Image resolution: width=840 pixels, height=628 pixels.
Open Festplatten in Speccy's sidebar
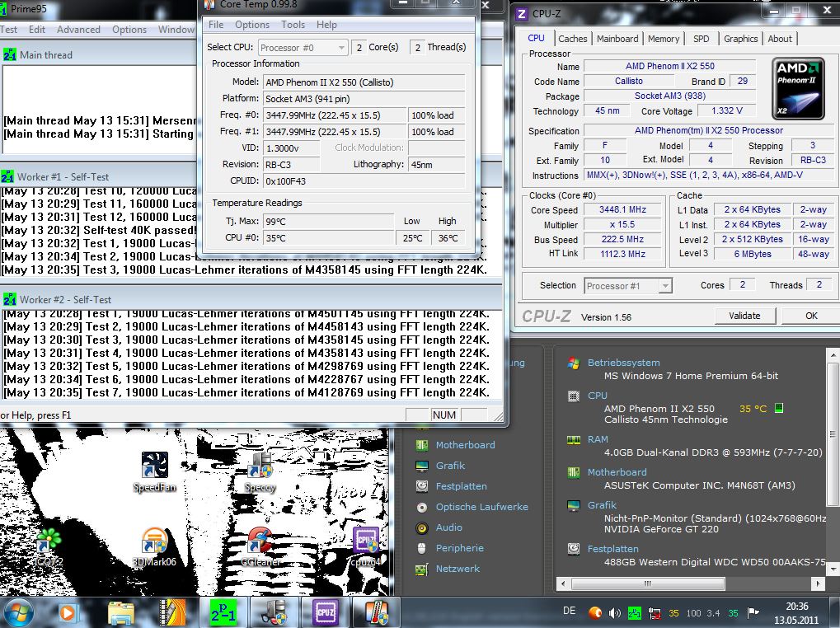pos(461,486)
